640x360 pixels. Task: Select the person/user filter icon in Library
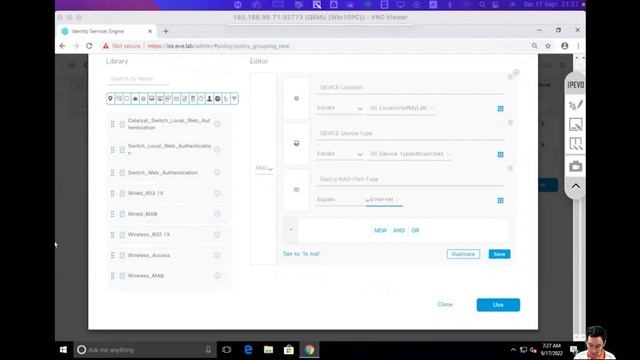pyautogui.click(x=209, y=99)
